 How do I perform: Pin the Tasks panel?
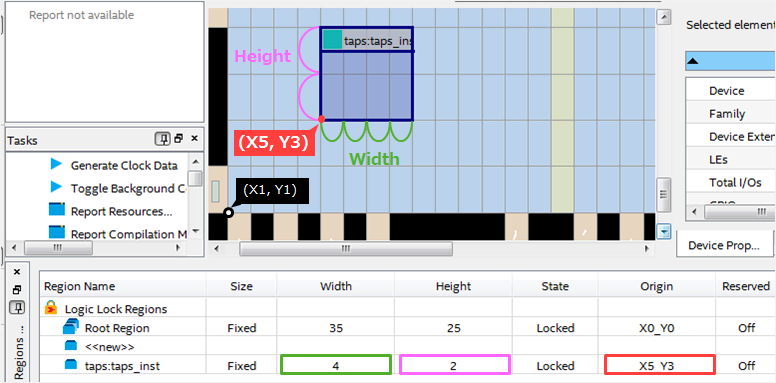pyautogui.click(x=162, y=140)
